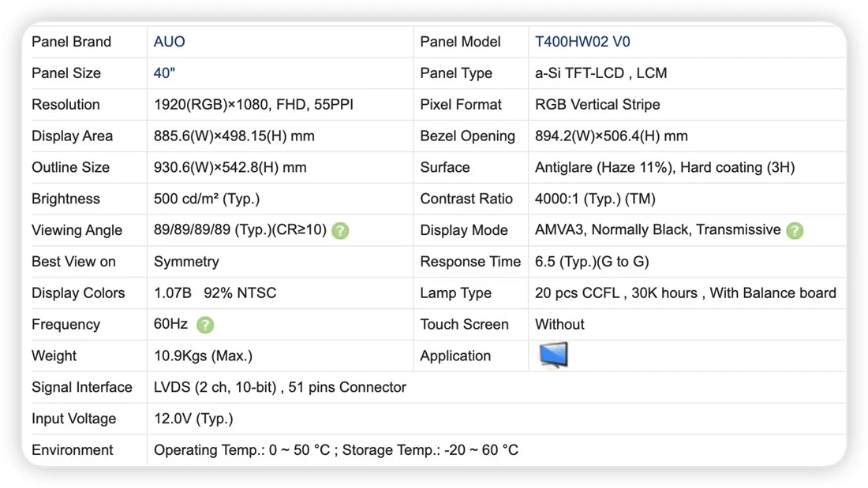The image size is (868, 488).
Task: Open the T400HW02 V0 panel model link
Action: (x=582, y=42)
